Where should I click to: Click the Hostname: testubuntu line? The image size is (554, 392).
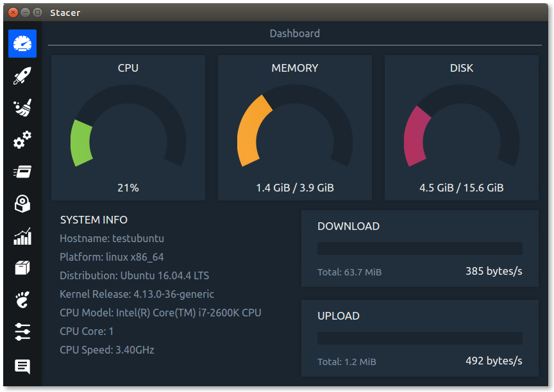(x=112, y=238)
